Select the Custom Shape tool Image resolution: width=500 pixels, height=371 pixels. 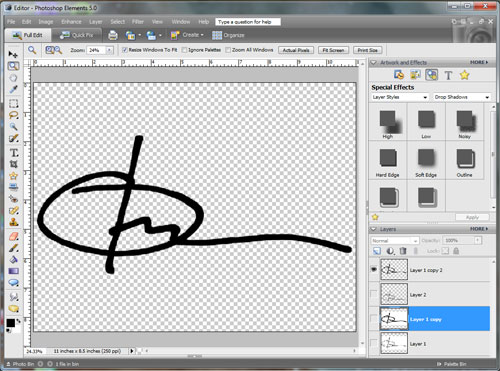pyautogui.click(x=13, y=283)
